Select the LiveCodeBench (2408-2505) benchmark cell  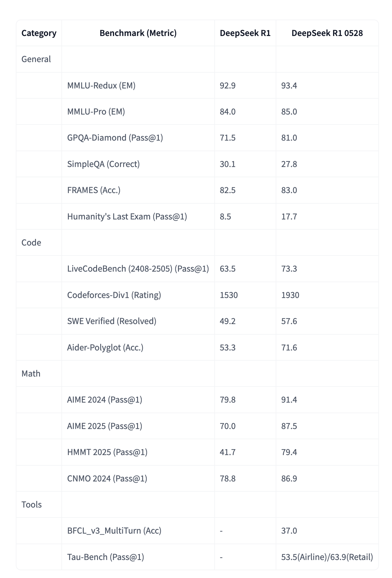[138, 269]
